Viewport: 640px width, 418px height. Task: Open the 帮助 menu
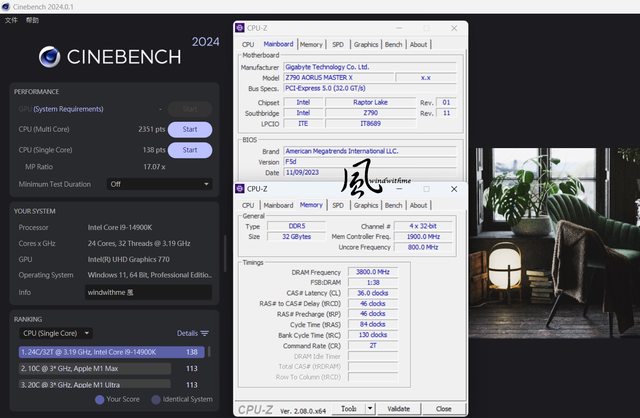(33, 20)
